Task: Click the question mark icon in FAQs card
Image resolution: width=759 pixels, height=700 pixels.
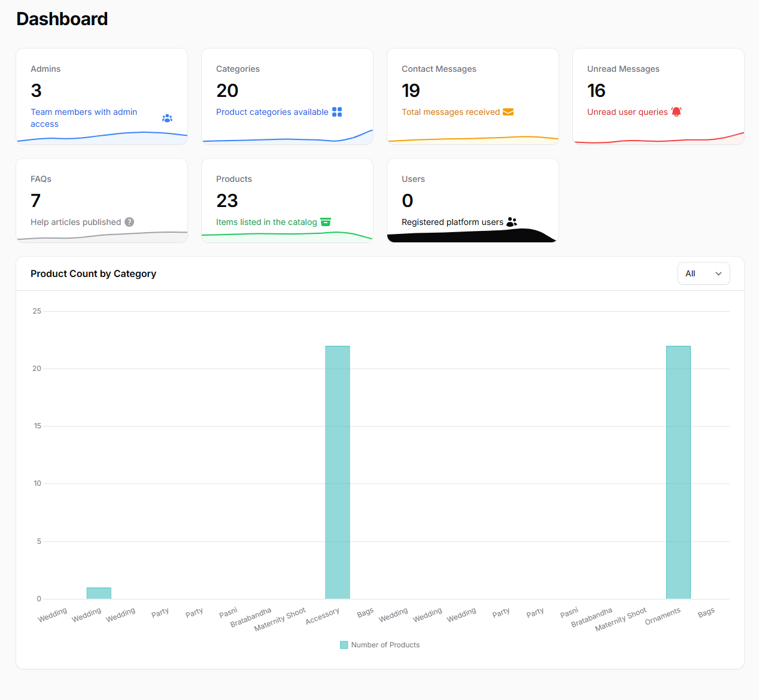Action: 129,222
